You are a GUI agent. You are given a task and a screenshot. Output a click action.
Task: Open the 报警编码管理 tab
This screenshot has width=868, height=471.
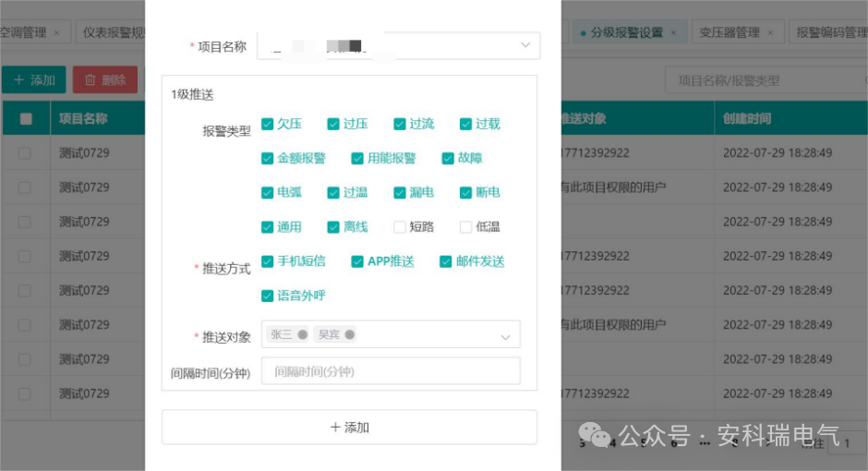tap(830, 32)
